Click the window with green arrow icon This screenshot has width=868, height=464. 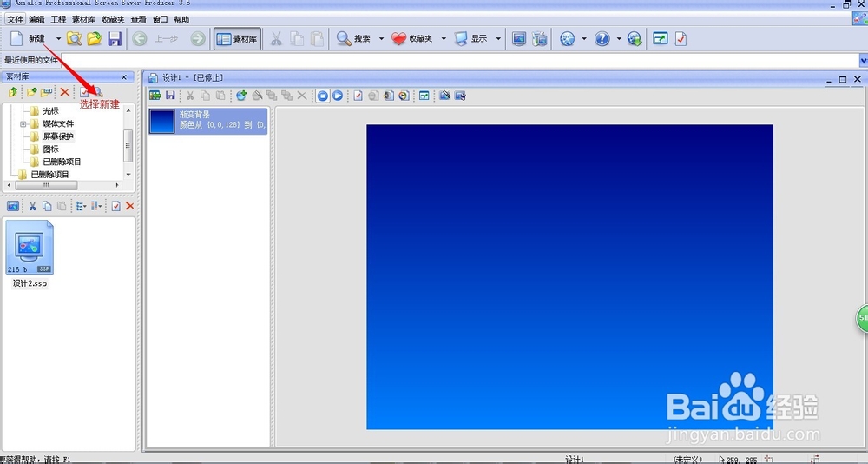tap(661, 38)
